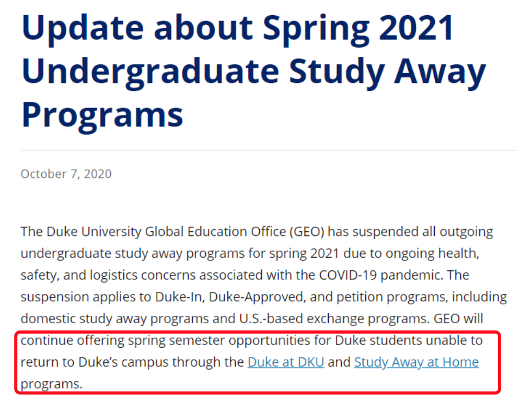This screenshot has width=532, height=402.
Task: Open the Duke at DKU link
Action: (x=286, y=362)
